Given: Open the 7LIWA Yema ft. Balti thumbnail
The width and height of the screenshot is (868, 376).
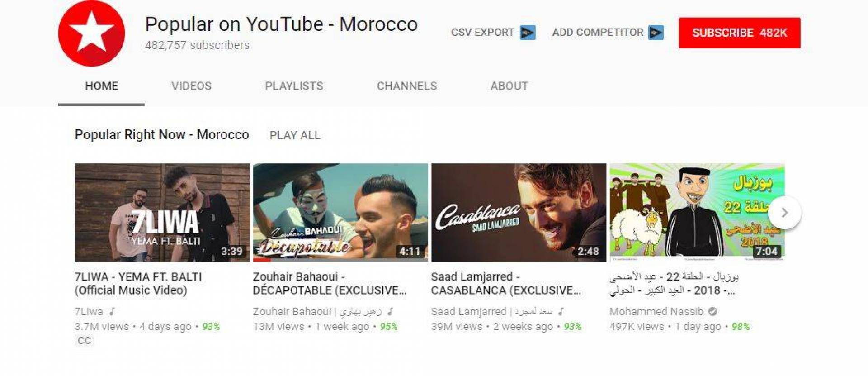Looking at the screenshot, I should click(162, 213).
